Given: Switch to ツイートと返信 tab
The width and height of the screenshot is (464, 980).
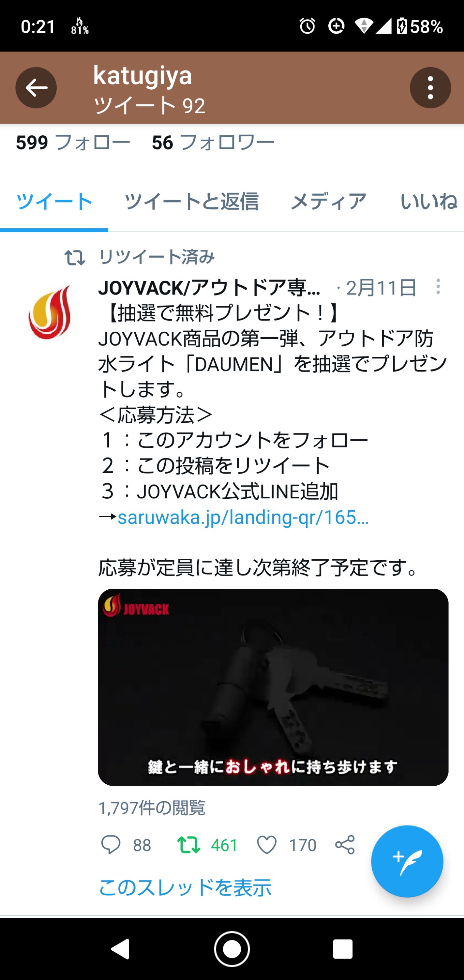Looking at the screenshot, I should 191,201.
